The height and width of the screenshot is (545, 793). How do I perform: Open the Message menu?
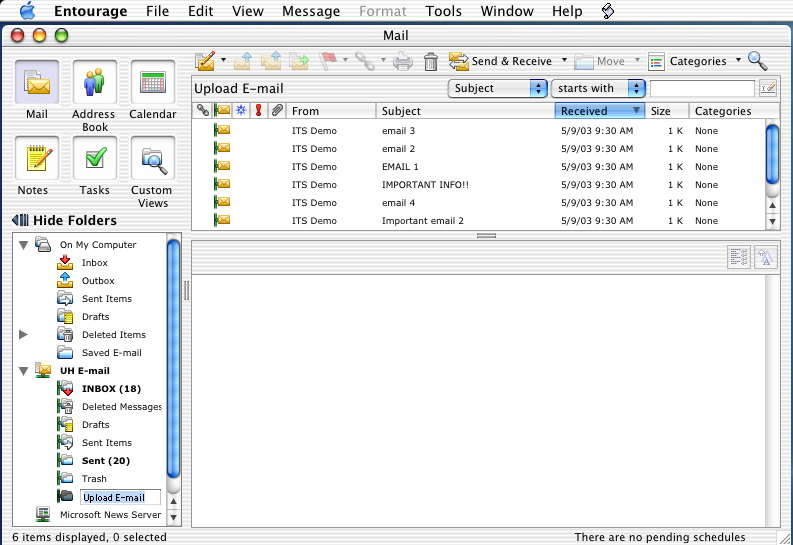[311, 11]
